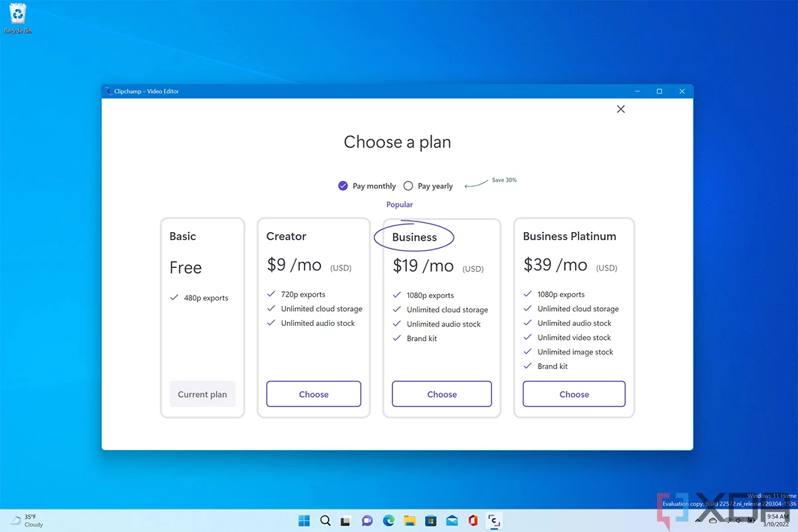Choose the Business Platinum plan
Screen dimensions: 798x532
pyautogui.click(x=574, y=394)
